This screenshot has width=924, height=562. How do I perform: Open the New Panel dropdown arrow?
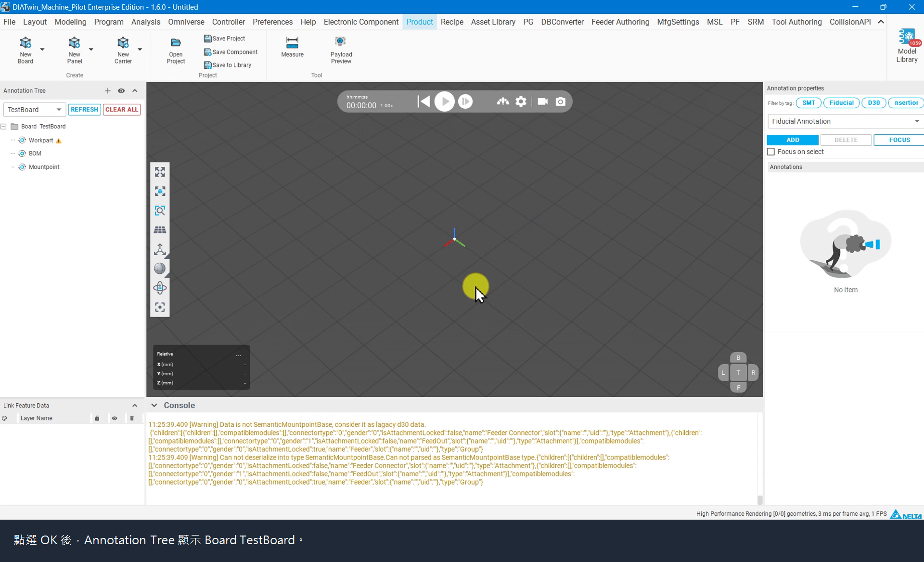point(91,49)
